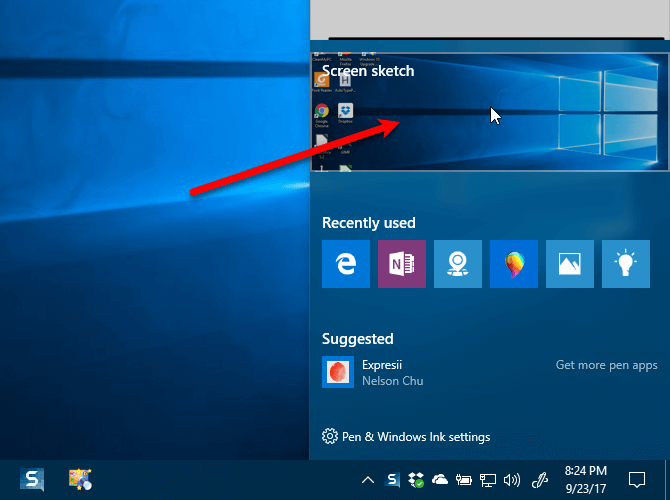Click the Snagit icon in system tray
The height and width of the screenshot is (500, 670).
(393, 480)
